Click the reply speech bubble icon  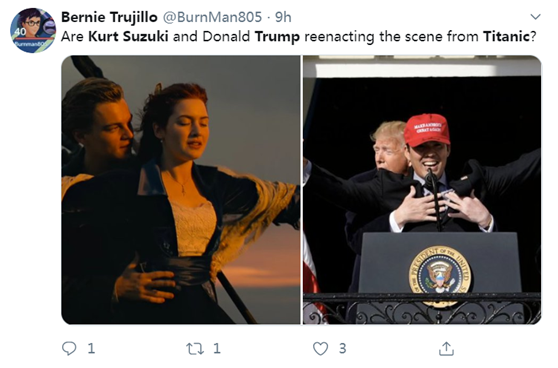point(69,348)
